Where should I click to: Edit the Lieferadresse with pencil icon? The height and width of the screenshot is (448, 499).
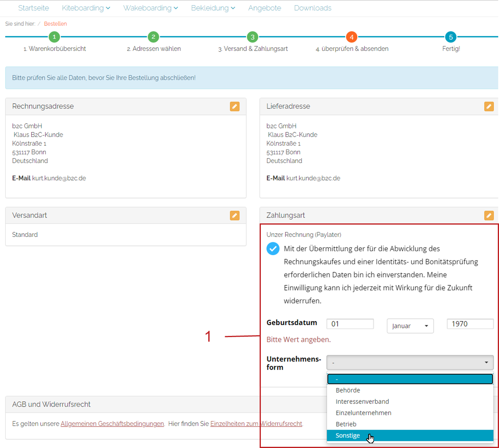489,107
